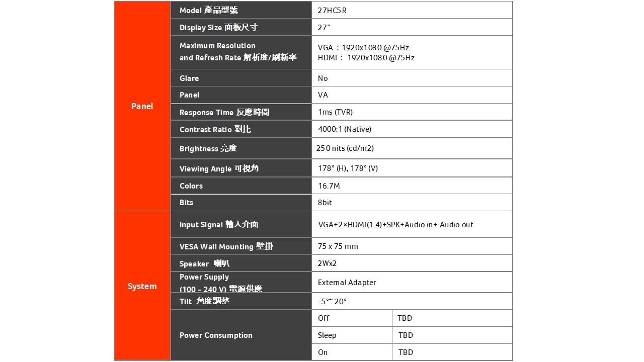Click the External Adapter value

[347, 283]
